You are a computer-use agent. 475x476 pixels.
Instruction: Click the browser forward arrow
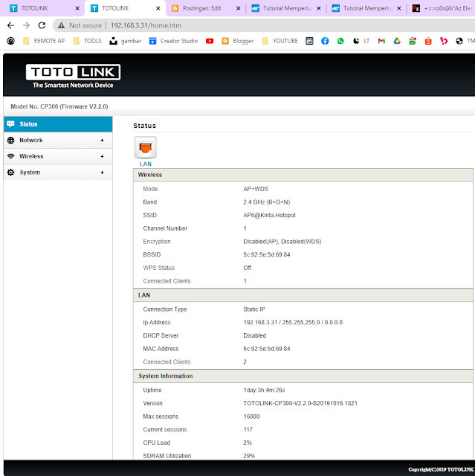pos(27,25)
